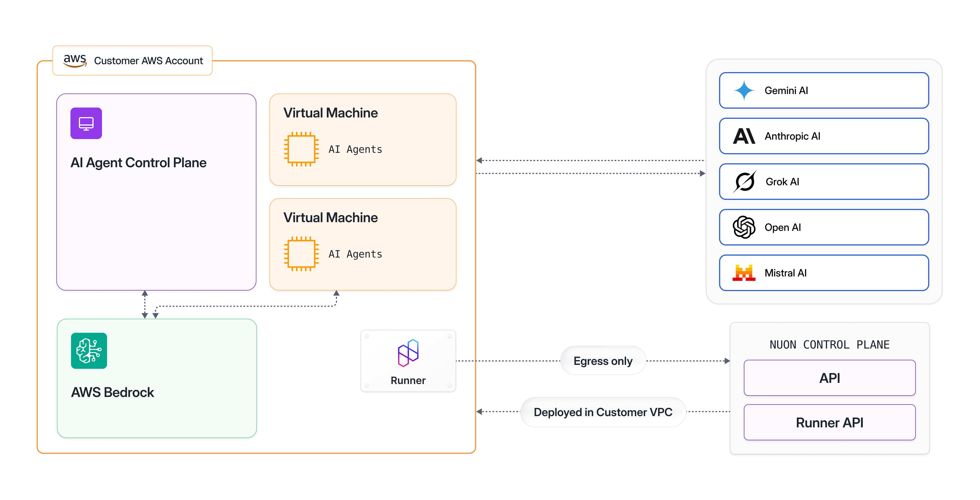Click the AWS logo in the account label
The image size is (980, 500).
(75, 60)
